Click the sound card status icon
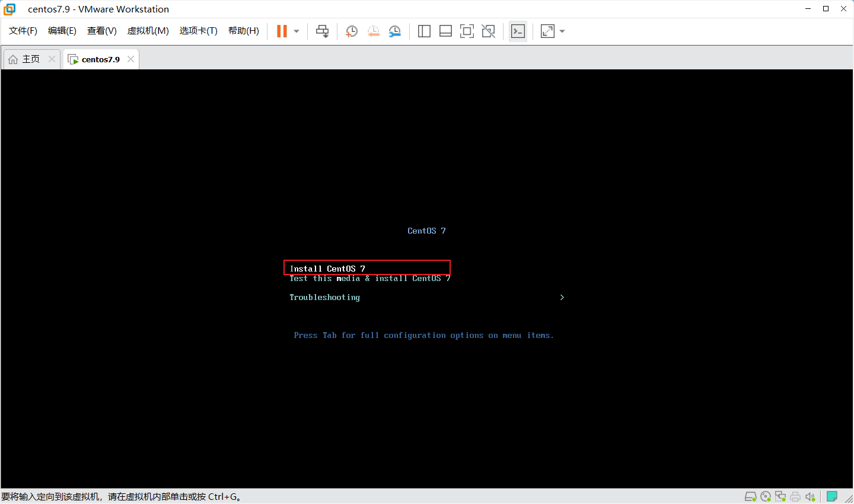Image resolution: width=854 pixels, height=504 pixels. [x=810, y=496]
